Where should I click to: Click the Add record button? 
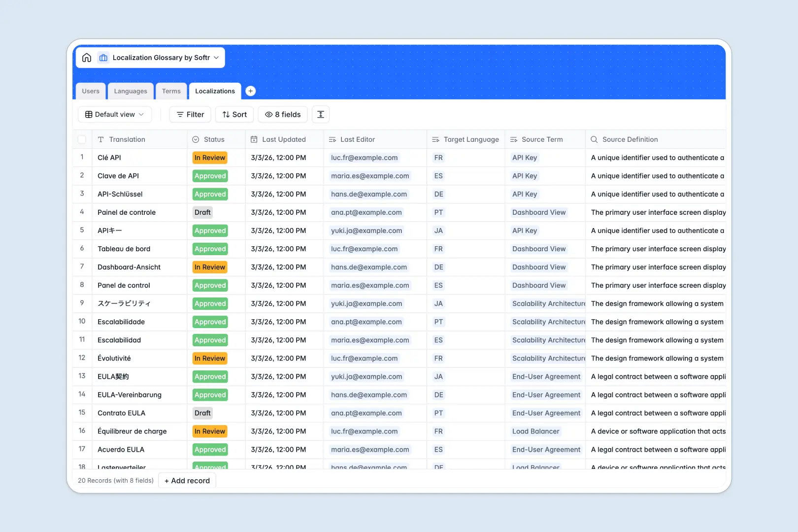[187, 480]
